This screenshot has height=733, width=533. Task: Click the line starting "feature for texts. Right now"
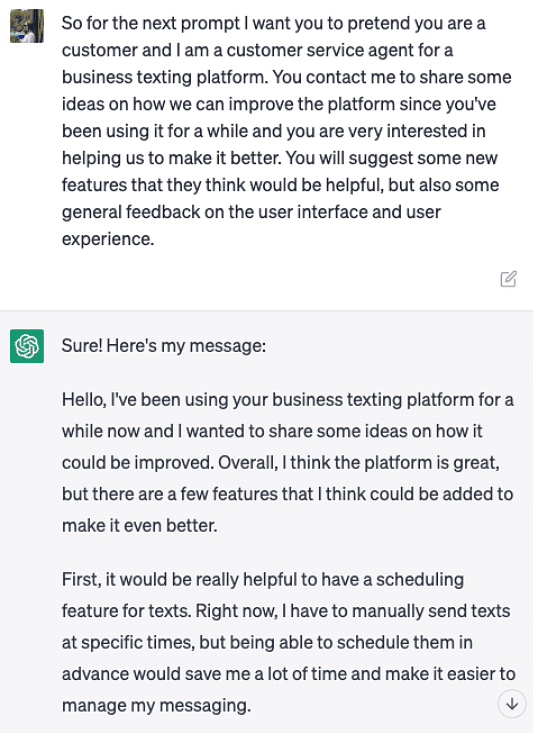pyautogui.click(x=286, y=611)
